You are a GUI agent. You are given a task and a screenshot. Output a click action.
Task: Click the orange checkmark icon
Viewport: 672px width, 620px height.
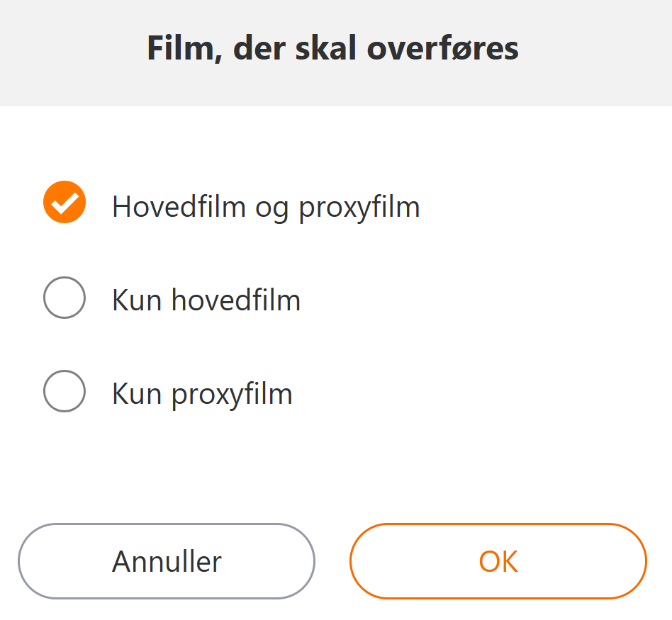65,203
